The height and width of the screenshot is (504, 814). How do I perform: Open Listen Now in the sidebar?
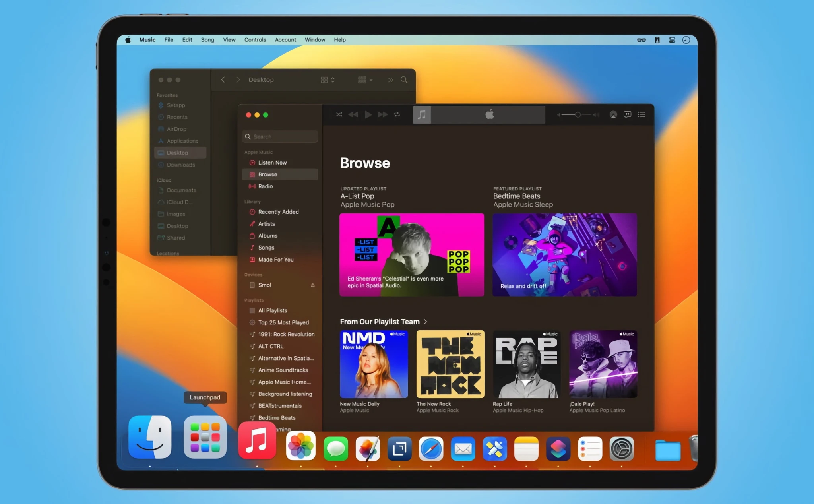[280, 163]
